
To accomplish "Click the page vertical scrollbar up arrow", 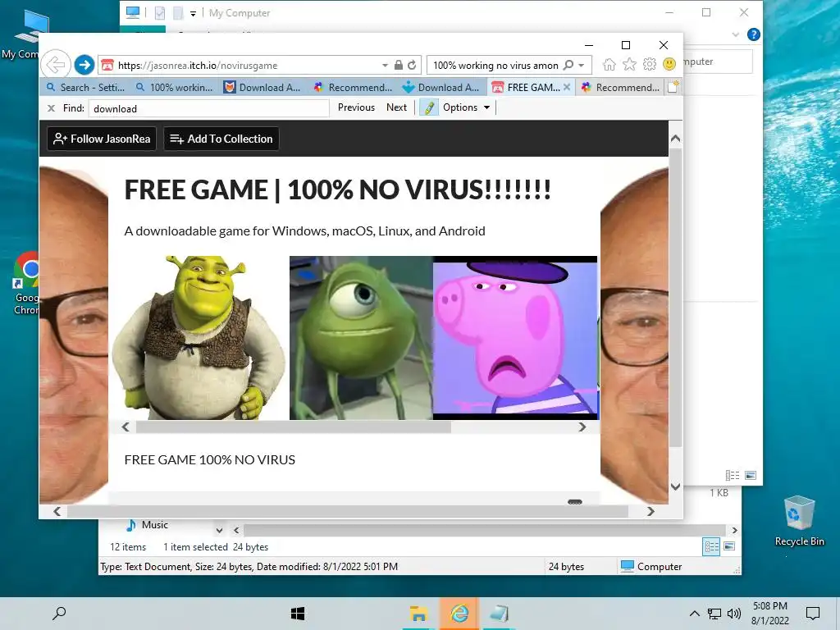I will (x=676, y=139).
